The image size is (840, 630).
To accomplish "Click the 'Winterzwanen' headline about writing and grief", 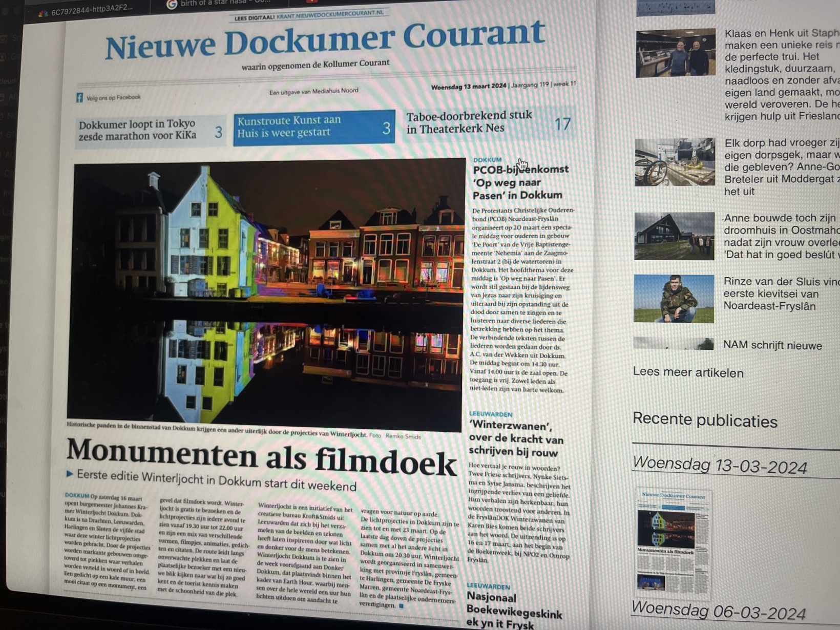I will tap(516, 439).
